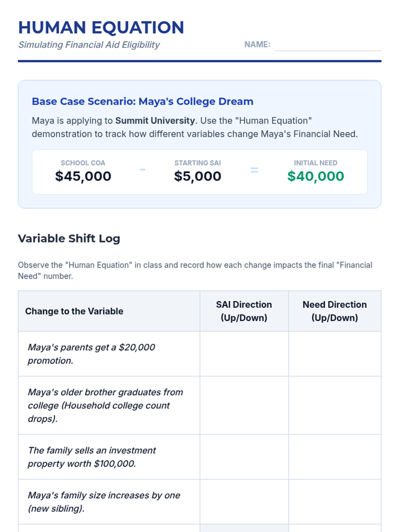Click the School COA $45,000 value

(x=83, y=176)
